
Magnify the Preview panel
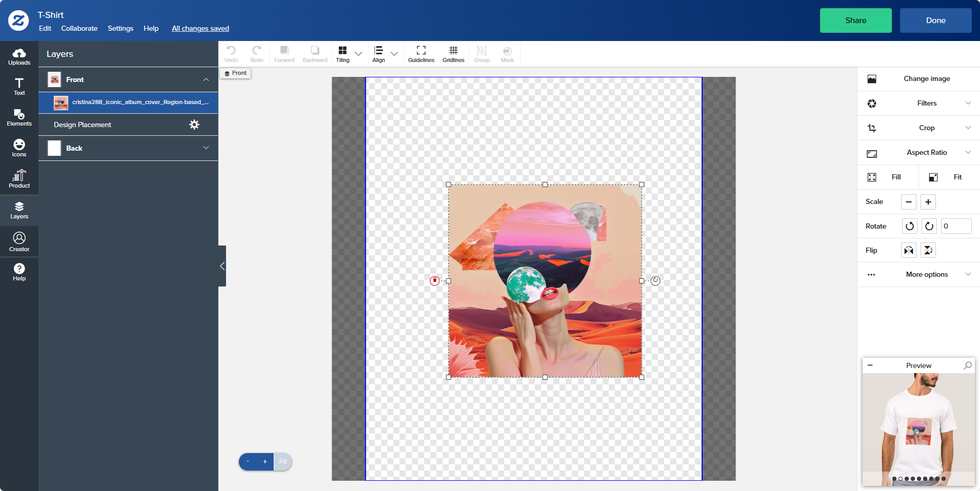click(968, 365)
